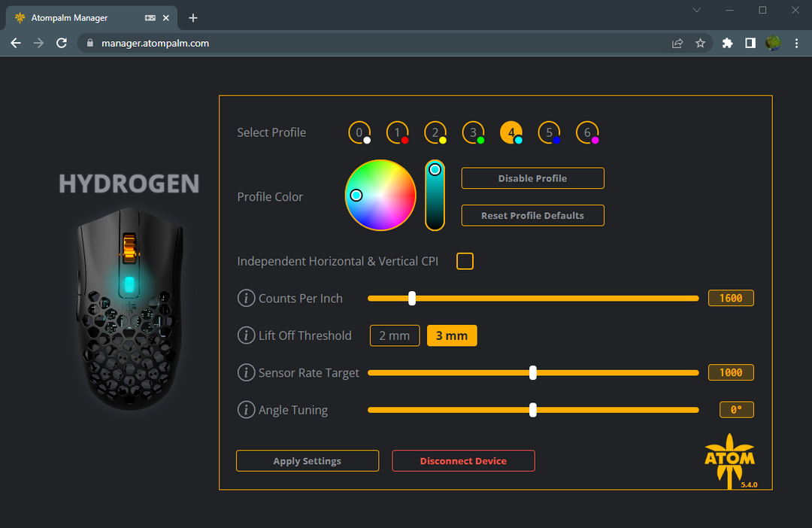Viewport: 812px width, 528px height.
Task: Click the share page icon in address bar
Action: pos(677,44)
